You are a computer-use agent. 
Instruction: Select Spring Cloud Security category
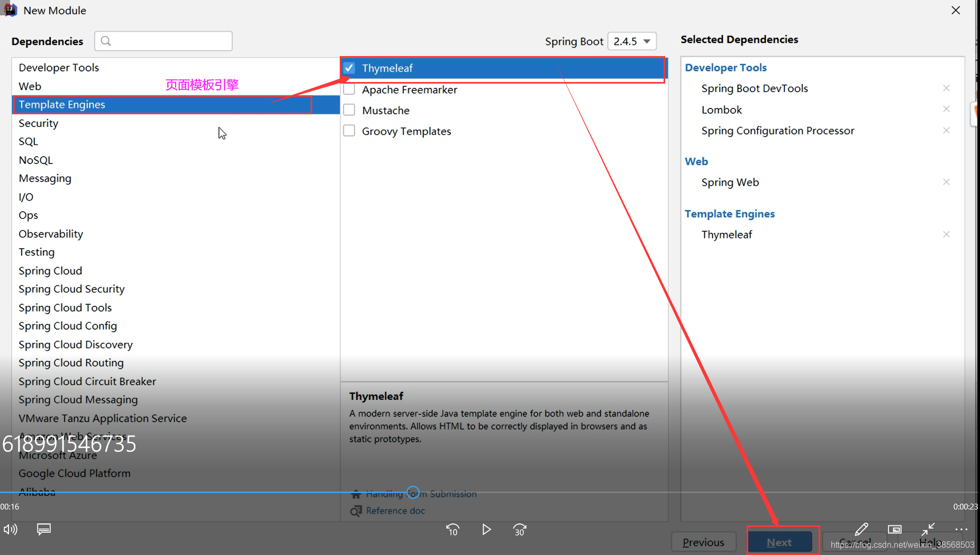[176, 289]
